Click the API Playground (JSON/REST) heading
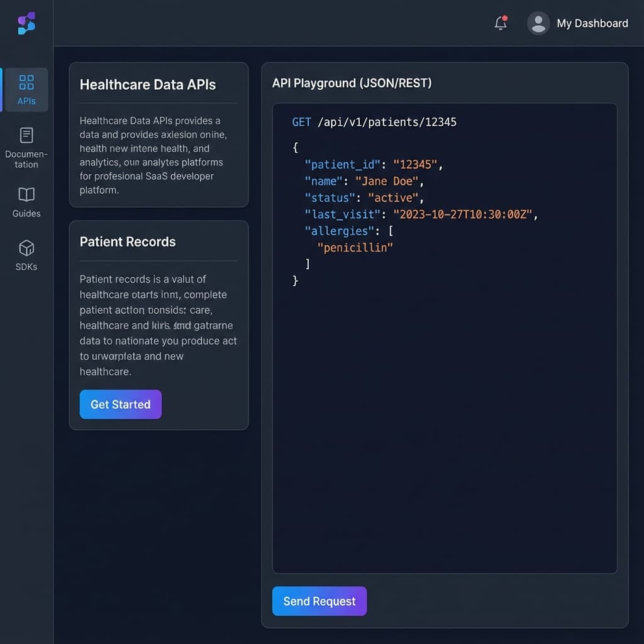Image resolution: width=644 pixels, height=644 pixels. pos(350,82)
